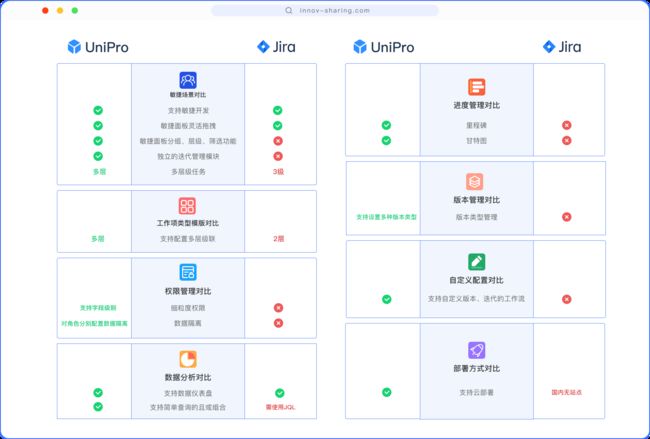The width and height of the screenshot is (650, 439).
Task: Click the 支持配置多层级联 row label
Action: (x=188, y=239)
